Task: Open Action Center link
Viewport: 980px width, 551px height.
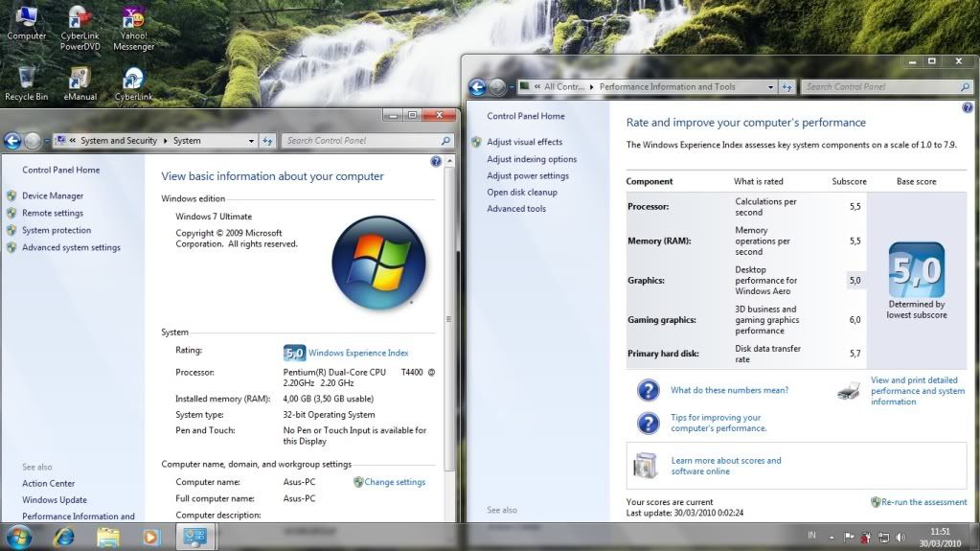Action: coord(48,484)
